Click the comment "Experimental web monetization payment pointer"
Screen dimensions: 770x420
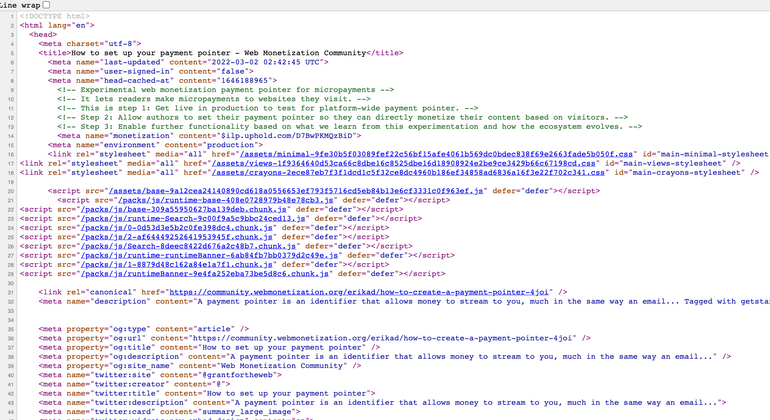tap(225, 90)
